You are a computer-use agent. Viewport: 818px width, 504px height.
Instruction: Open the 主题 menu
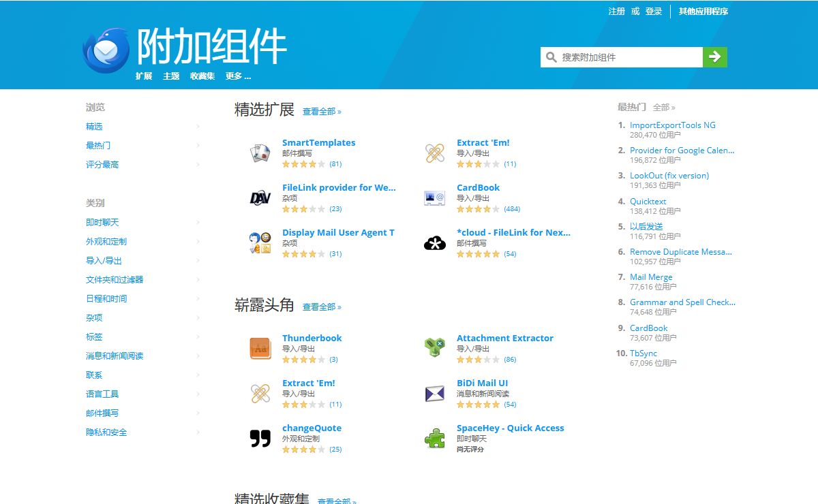point(171,76)
